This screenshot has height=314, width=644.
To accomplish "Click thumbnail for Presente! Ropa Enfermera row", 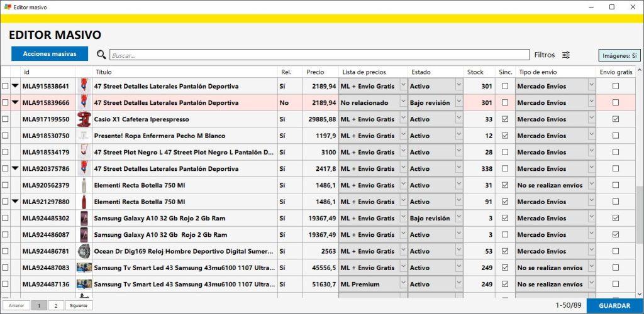I will coord(84,136).
